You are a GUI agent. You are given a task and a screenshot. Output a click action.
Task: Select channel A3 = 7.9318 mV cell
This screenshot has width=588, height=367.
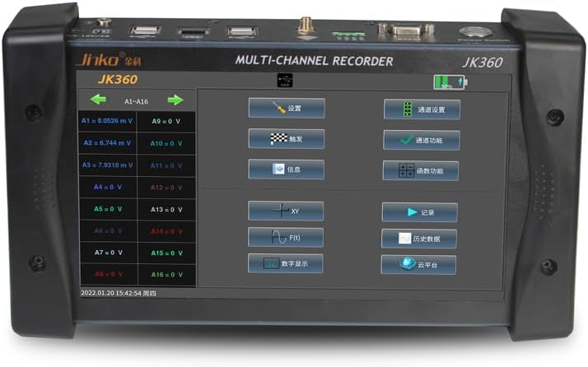tap(108, 165)
